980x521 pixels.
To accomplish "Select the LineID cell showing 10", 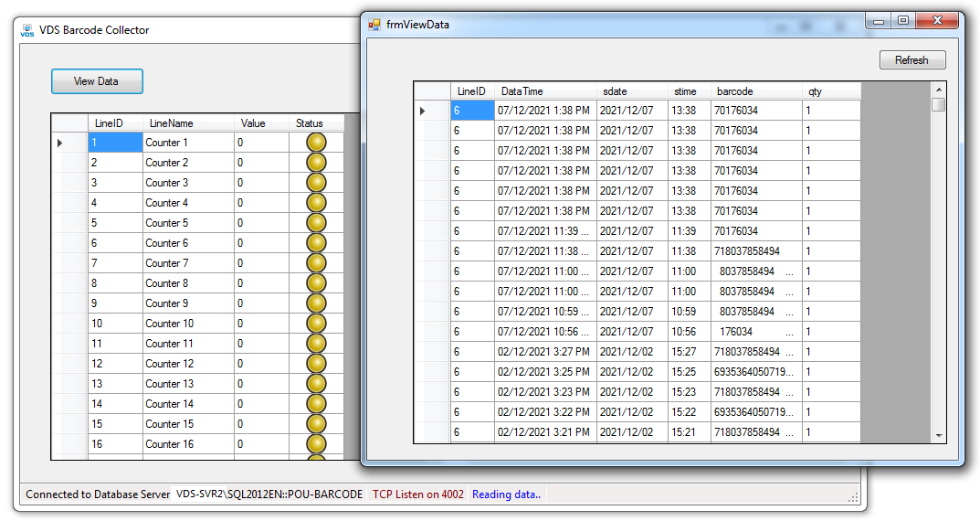I will point(116,324).
